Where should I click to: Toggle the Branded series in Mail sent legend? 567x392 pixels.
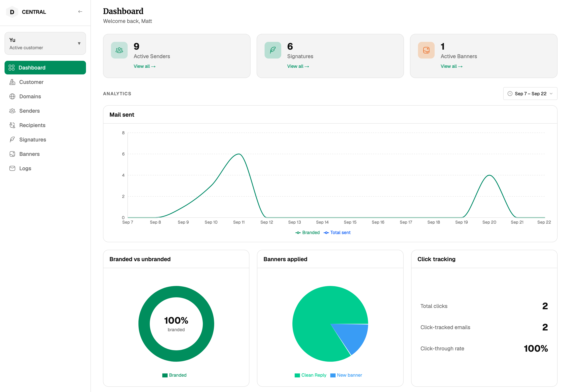pos(307,233)
